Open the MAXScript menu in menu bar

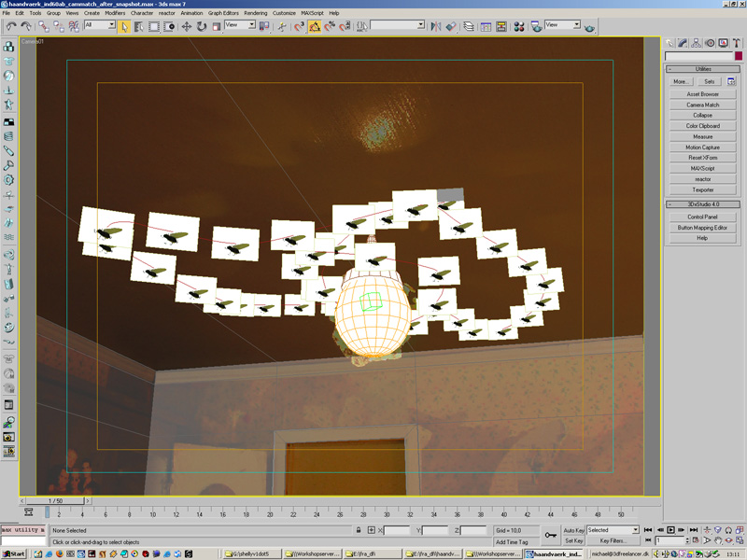tap(312, 13)
